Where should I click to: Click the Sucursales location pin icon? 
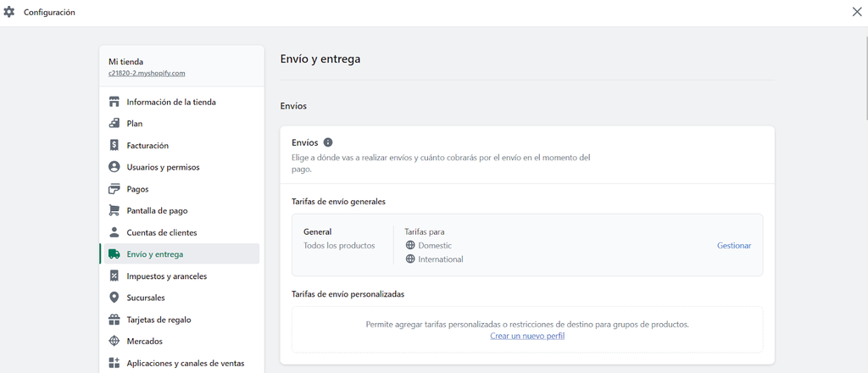click(114, 298)
